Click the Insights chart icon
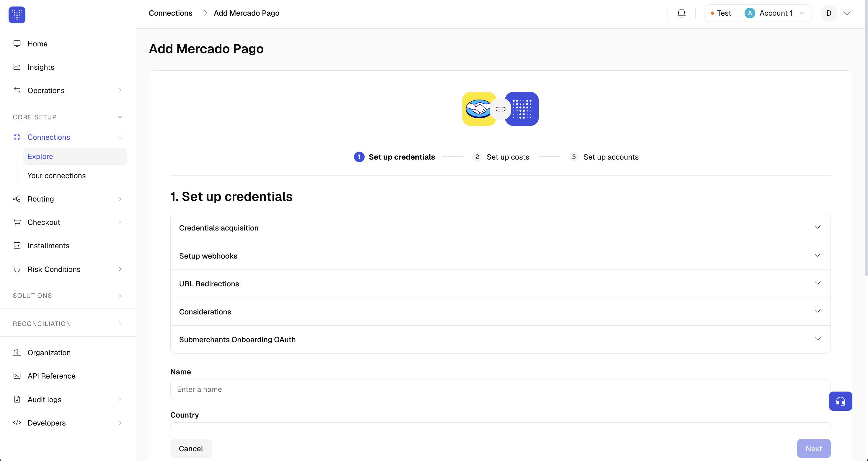868x461 pixels. [17, 67]
